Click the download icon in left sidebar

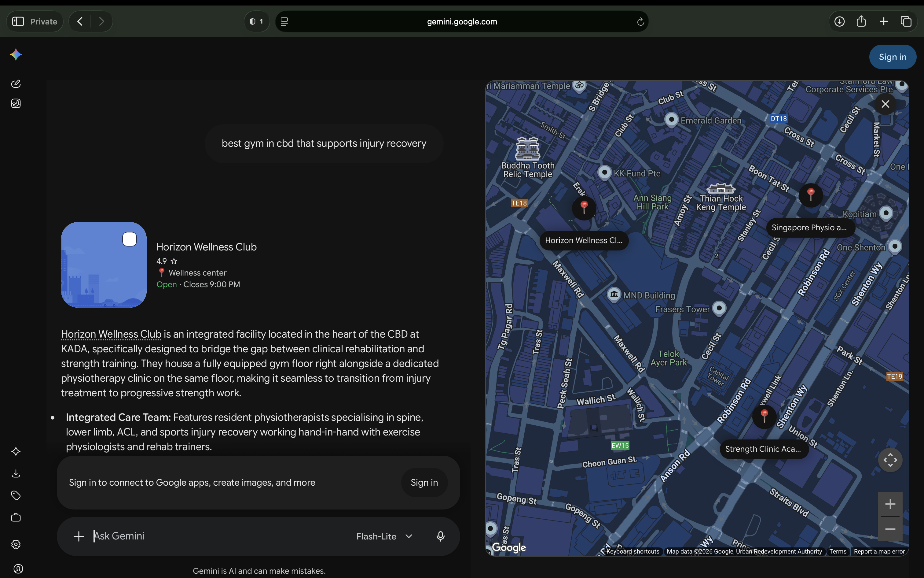[x=16, y=474]
